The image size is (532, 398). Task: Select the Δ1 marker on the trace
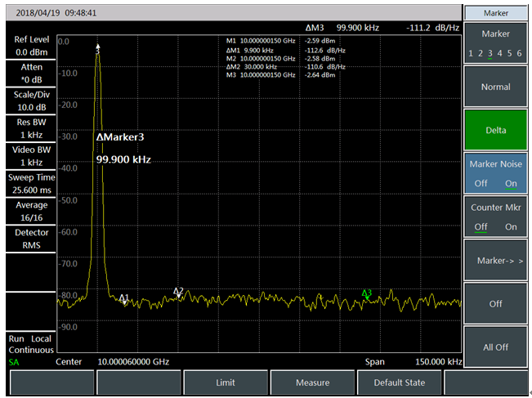pos(124,298)
